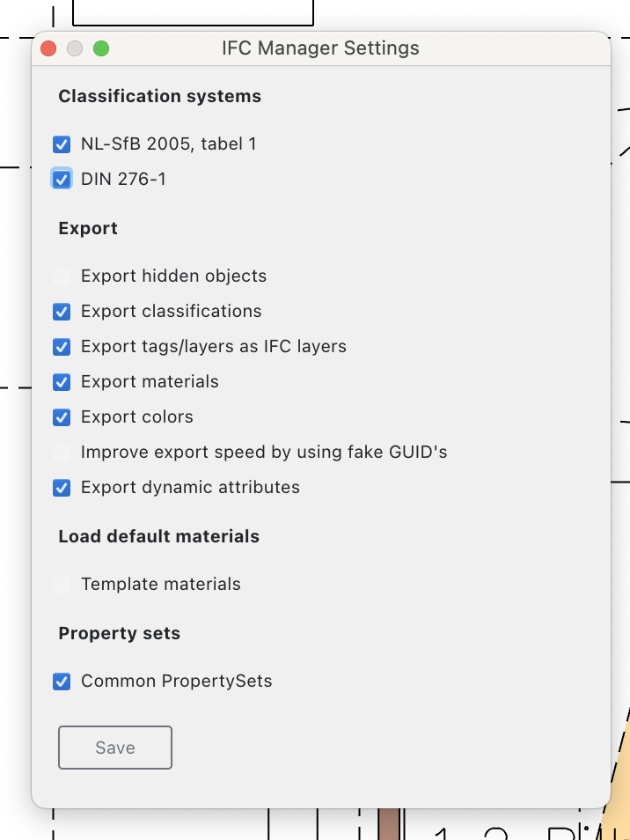Screen dimensions: 630x840
Task: Click the "Classification systems" section heading
Action: (159, 96)
